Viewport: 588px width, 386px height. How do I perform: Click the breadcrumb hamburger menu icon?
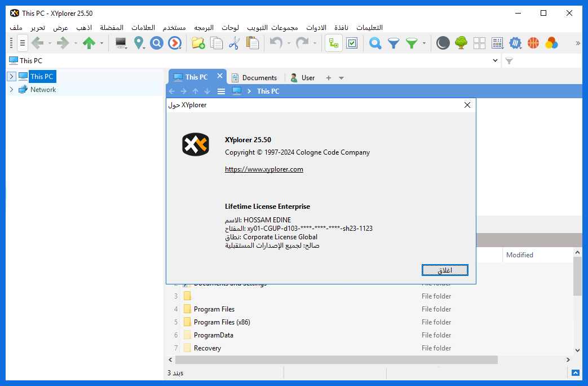[x=221, y=91]
